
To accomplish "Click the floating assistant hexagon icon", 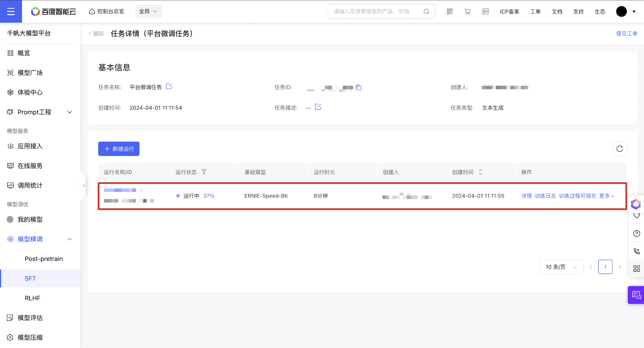I will (x=636, y=204).
